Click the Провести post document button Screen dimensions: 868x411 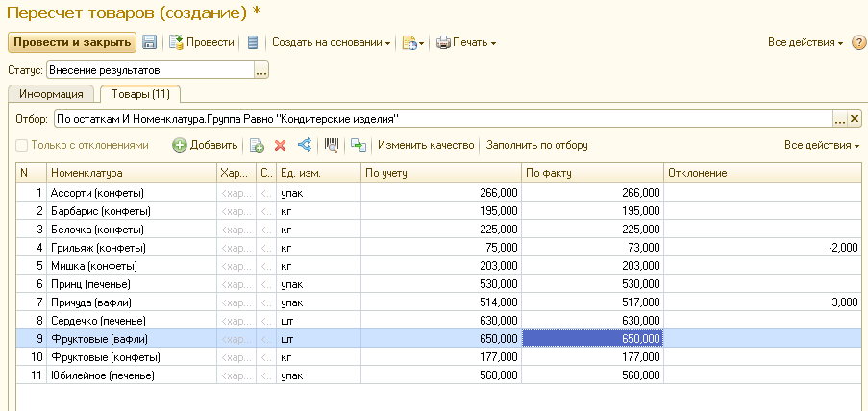tap(202, 42)
